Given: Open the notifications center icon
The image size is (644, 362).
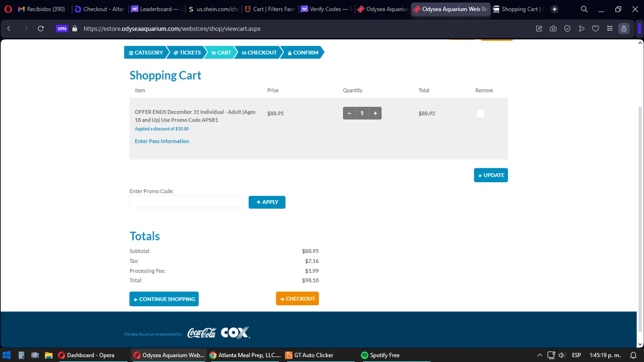Looking at the screenshot, I should point(633,355).
